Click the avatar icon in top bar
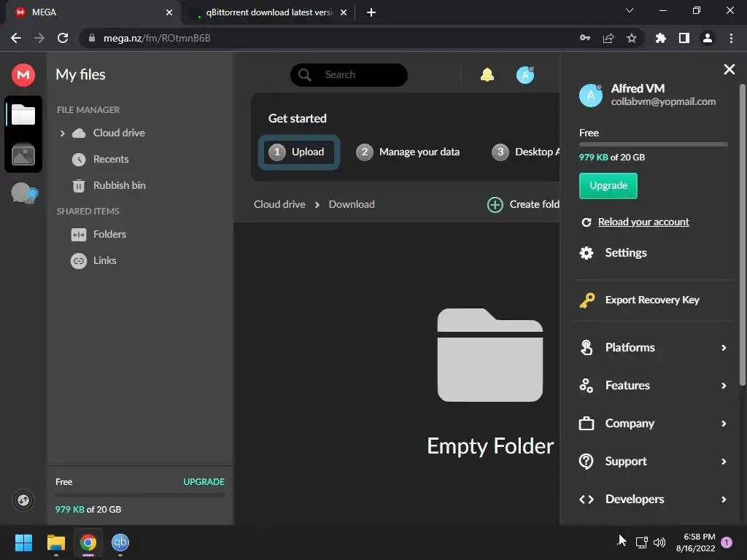This screenshot has width=747, height=560. pyautogui.click(x=525, y=75)
